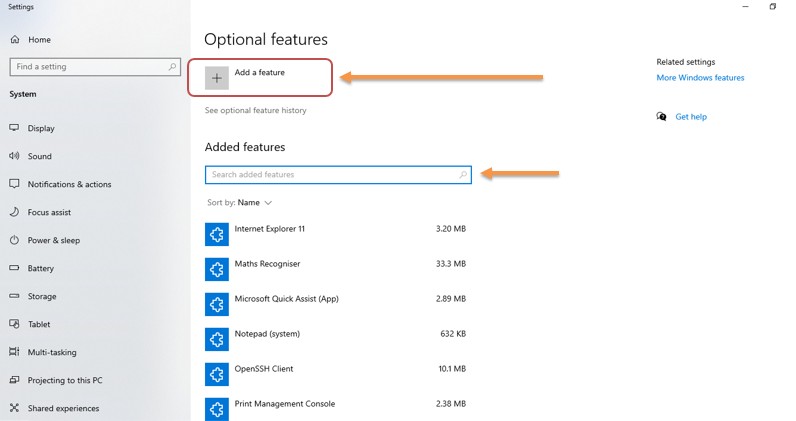
Task: Click the 33.3 MB size value
Action: pos(451,264)
